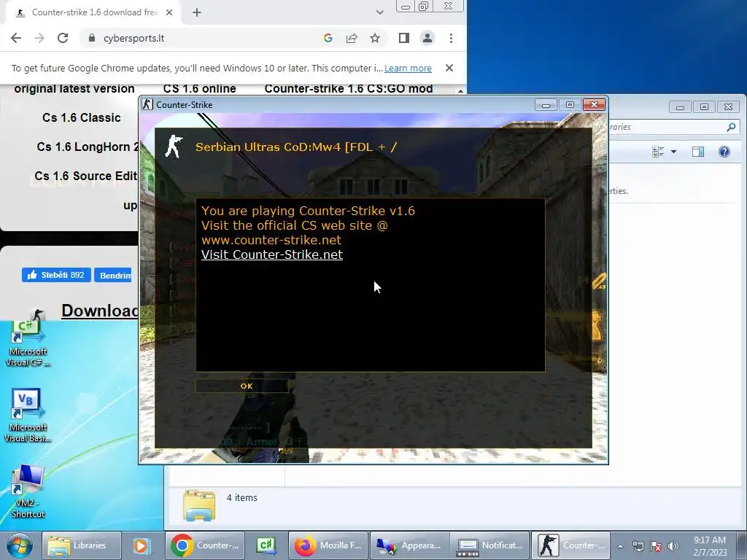This screenshot has height=560, width=747.
Task: Switch to Mozilla Firefox in the taskbar
Action: click(x=328, y=545)
